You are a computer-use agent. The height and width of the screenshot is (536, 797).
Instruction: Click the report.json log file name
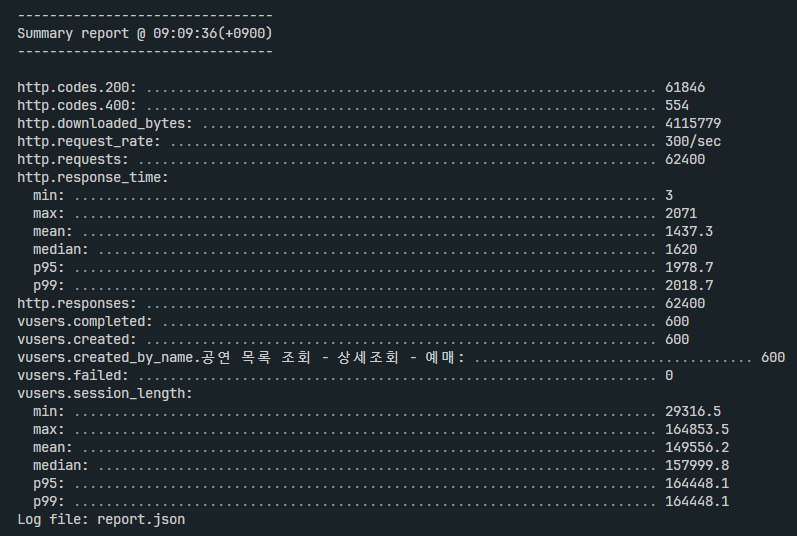coord(141,520)
